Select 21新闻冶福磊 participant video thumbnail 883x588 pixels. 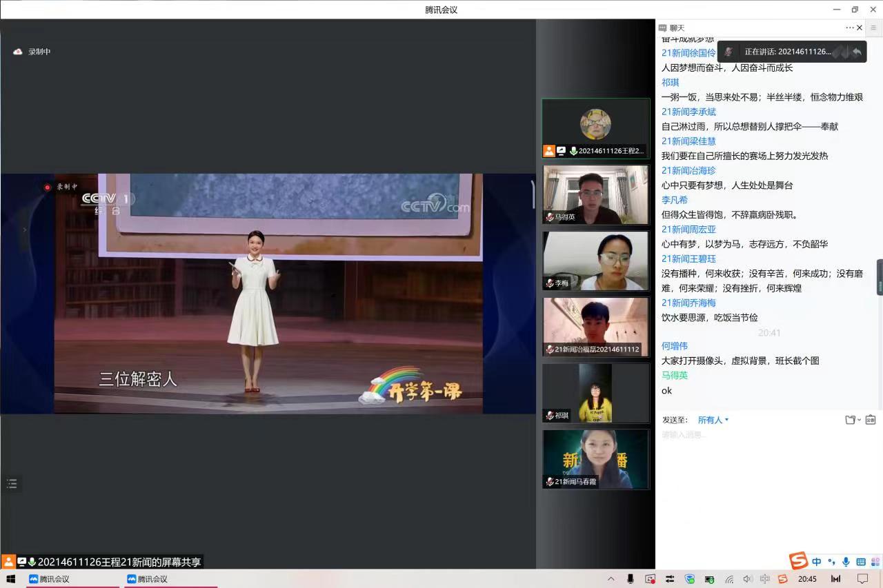(596, 327)
